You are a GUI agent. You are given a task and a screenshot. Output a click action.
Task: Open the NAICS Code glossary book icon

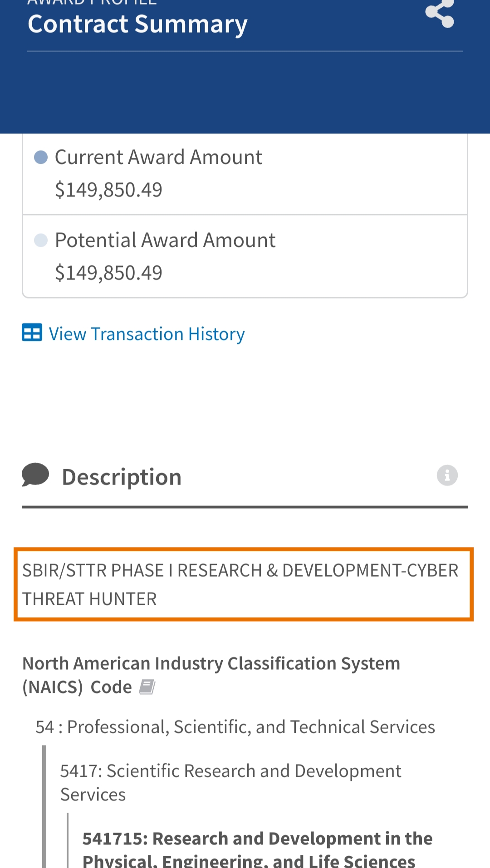tap(147, 687)
